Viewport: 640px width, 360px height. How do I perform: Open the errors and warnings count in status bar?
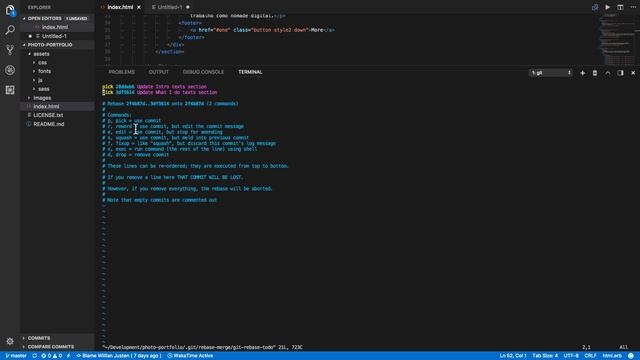[51, 356]
